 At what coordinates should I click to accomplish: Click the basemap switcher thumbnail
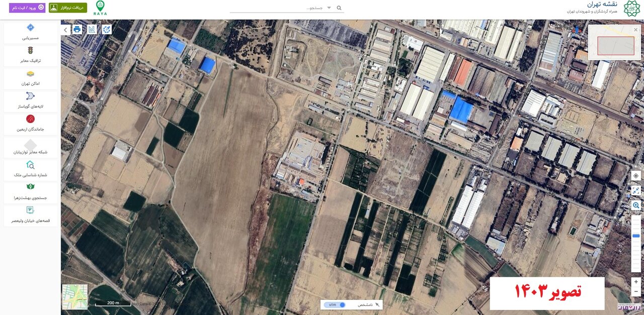[74, 296]
